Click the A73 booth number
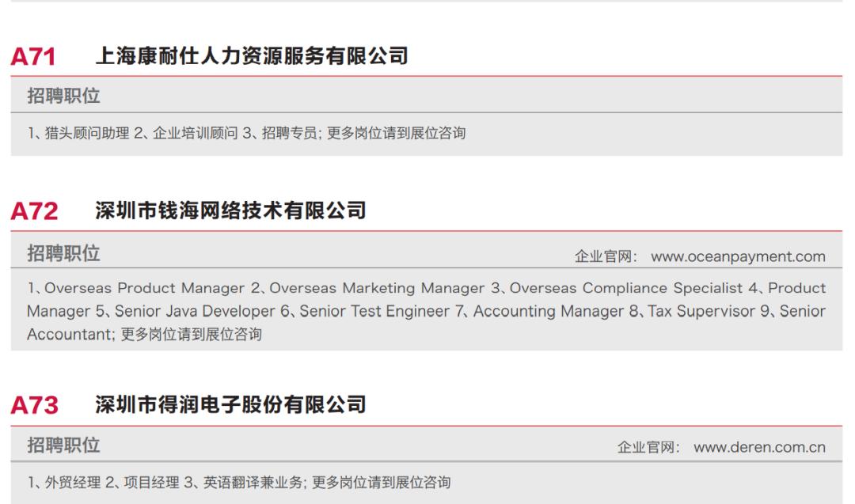 [34, 406]
